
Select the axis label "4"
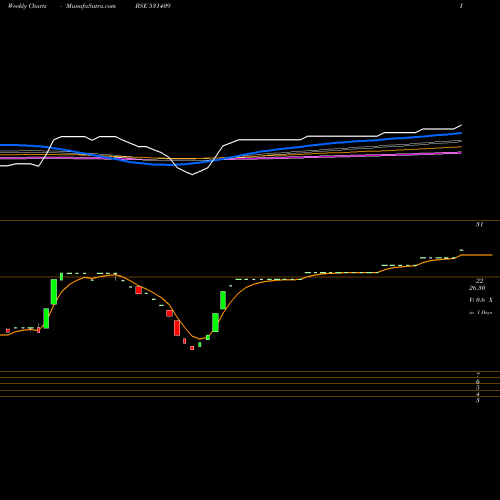478,394
